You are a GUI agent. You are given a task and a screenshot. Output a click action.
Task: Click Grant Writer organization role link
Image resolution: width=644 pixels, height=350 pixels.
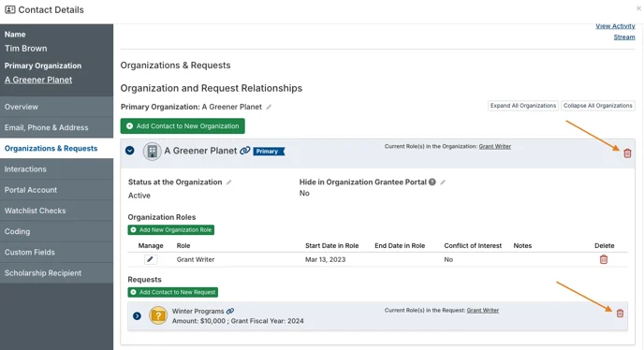[x=494, y=146]
